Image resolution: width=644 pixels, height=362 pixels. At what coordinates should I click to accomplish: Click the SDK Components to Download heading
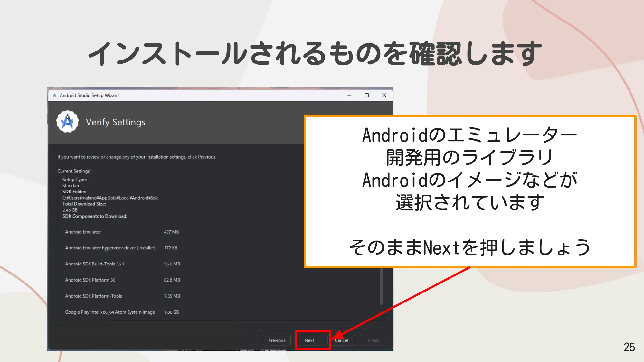(x=95, y=216)
